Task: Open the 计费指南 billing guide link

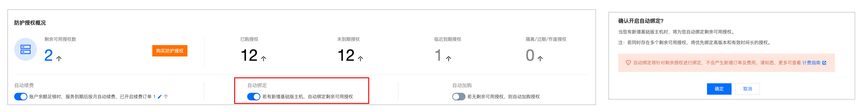Action: point(811,63)
